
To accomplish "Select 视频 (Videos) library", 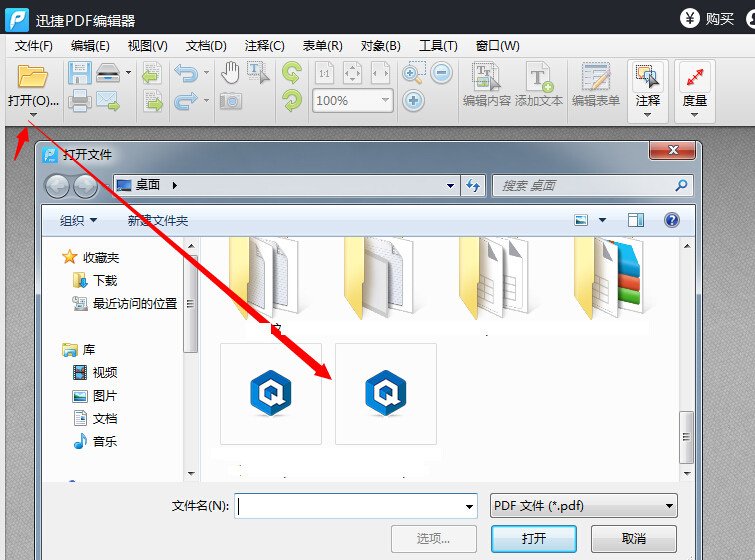I will (95, 372).
